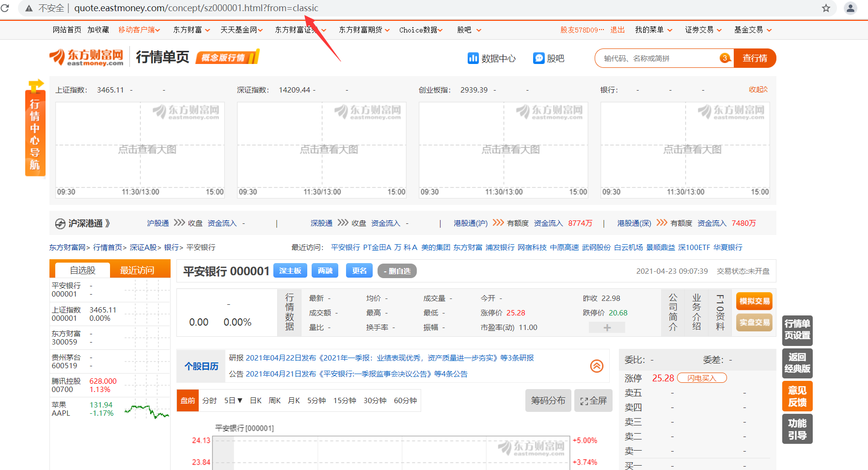Select the 盘前 chart tab

pos(188,401)
